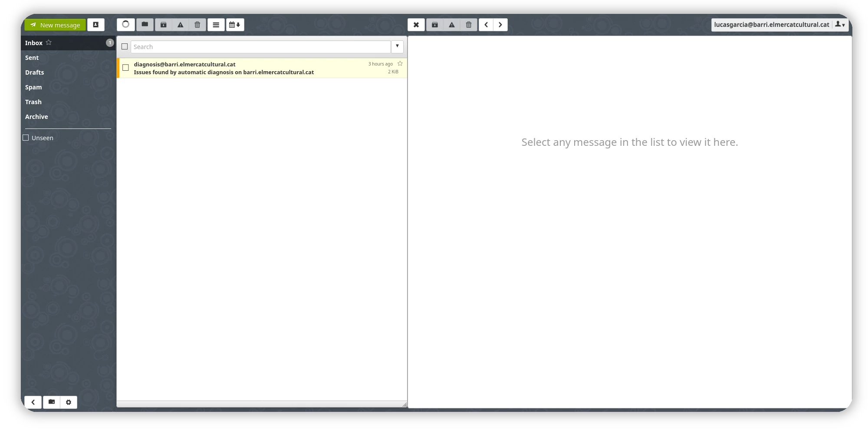Screen dimensions: 868x434
Task: Toggle the select all messages checkbox
Action: click(x=125, y=46)
